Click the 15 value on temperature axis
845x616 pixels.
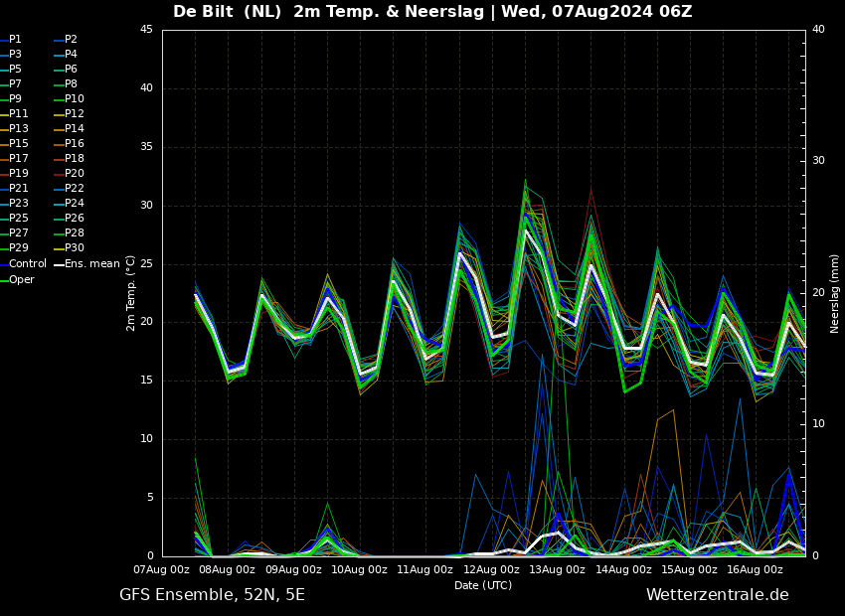[x=147, y=381]
